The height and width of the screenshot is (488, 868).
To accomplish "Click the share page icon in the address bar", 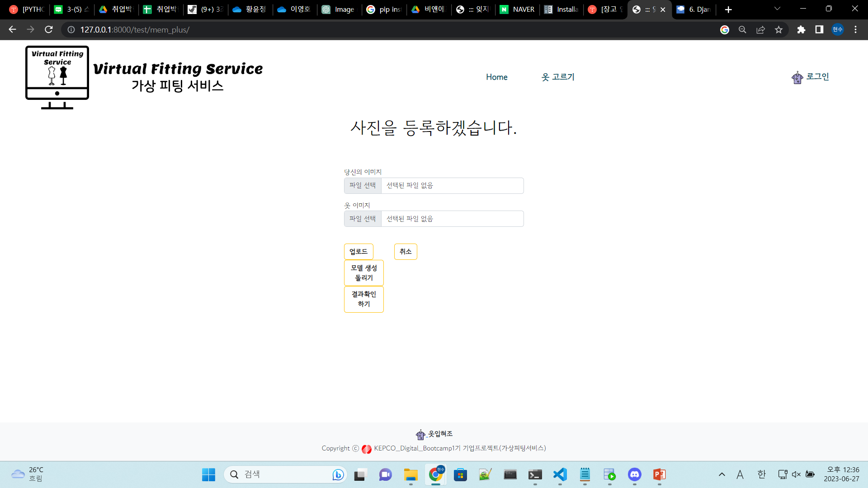I will coord(760,29).
